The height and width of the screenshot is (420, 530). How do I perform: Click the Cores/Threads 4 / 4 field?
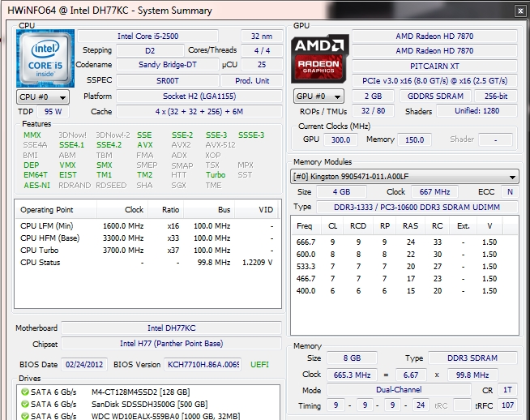(262, 51)
